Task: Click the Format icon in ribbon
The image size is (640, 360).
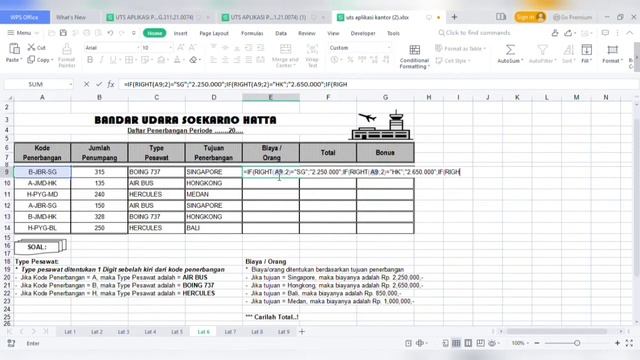Action: [612, 50]
